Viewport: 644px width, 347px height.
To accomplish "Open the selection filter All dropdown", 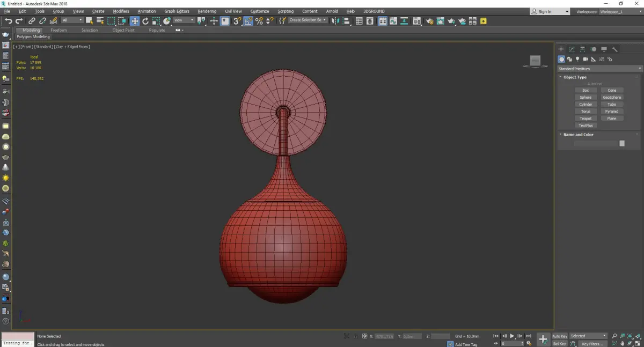I will click(x=72, y=20).
